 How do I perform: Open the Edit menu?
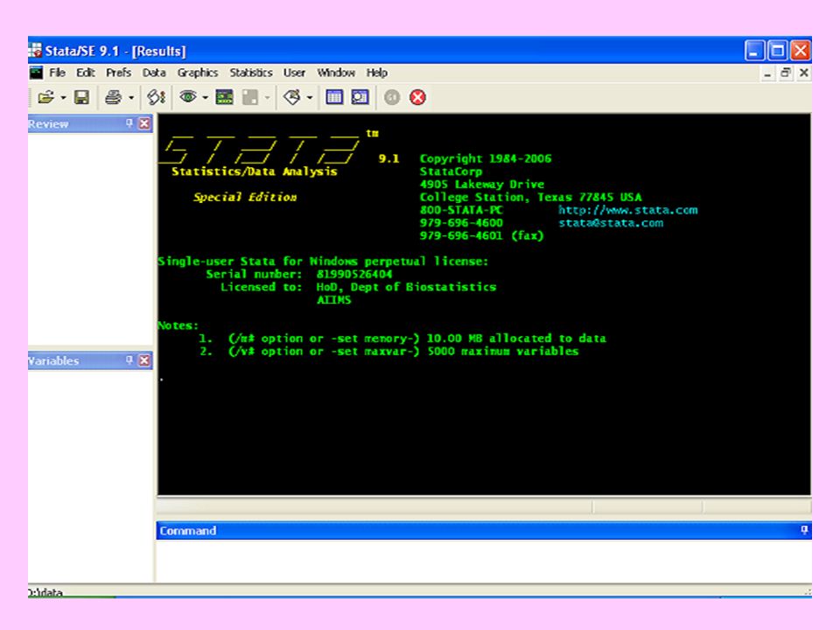[x=85, y=73]
